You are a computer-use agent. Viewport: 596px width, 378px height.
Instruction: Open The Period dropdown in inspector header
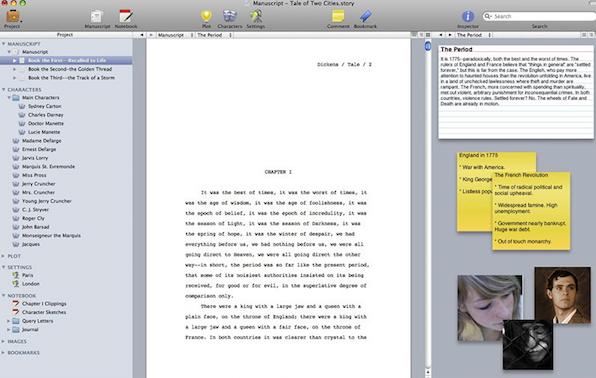coord(474,35)
